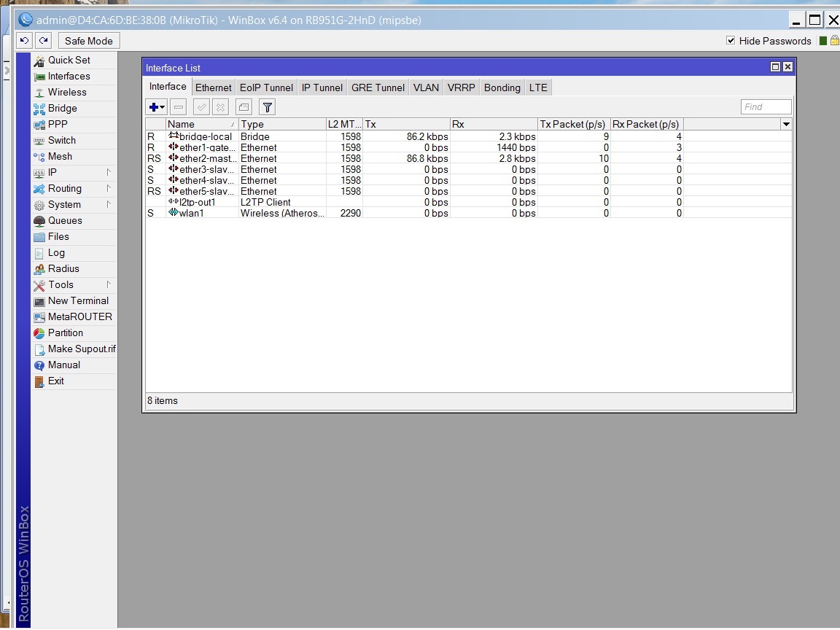Screen dimensions: 840x630
Task: Switch to the GRE Tunnel tab
Action: click(378, 87)
